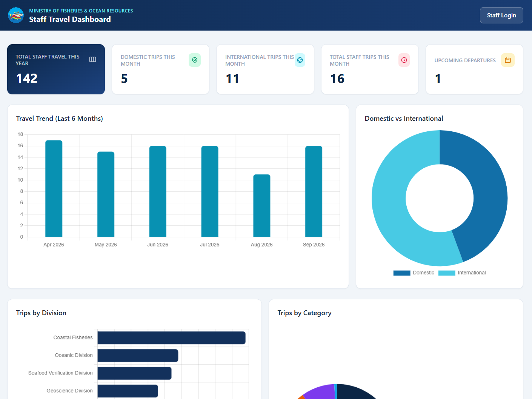Click the Domestic vs International heading
Screen dimensions: 532x399
[x=404, y=119]
